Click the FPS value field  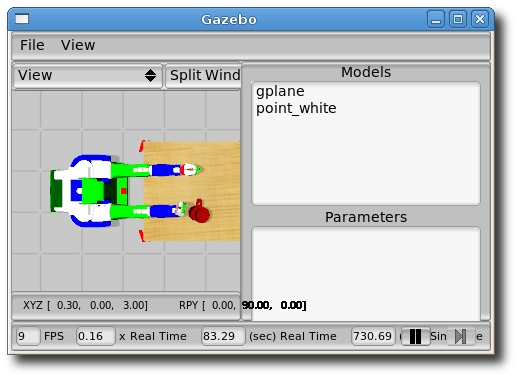coord(28,336)
